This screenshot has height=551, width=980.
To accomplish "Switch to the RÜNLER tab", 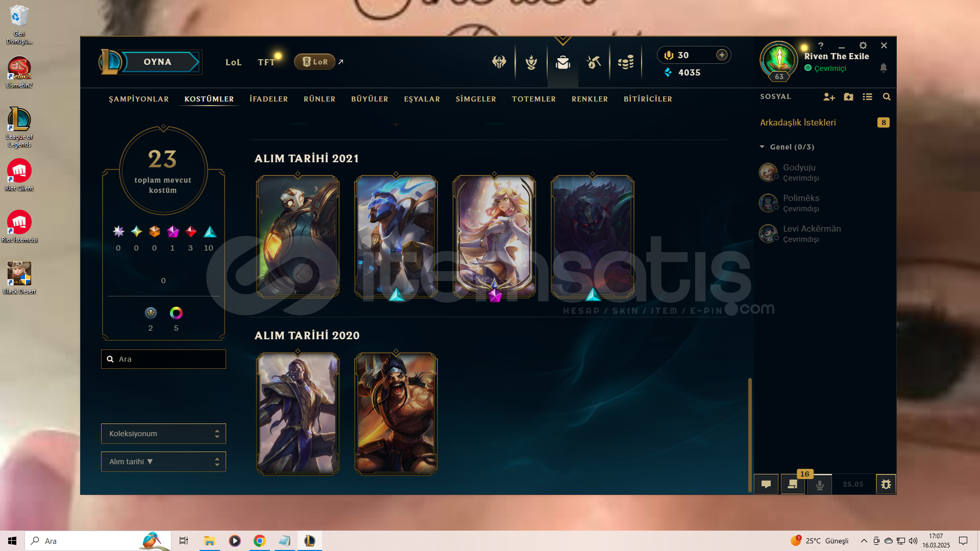I will click(320, 99).
